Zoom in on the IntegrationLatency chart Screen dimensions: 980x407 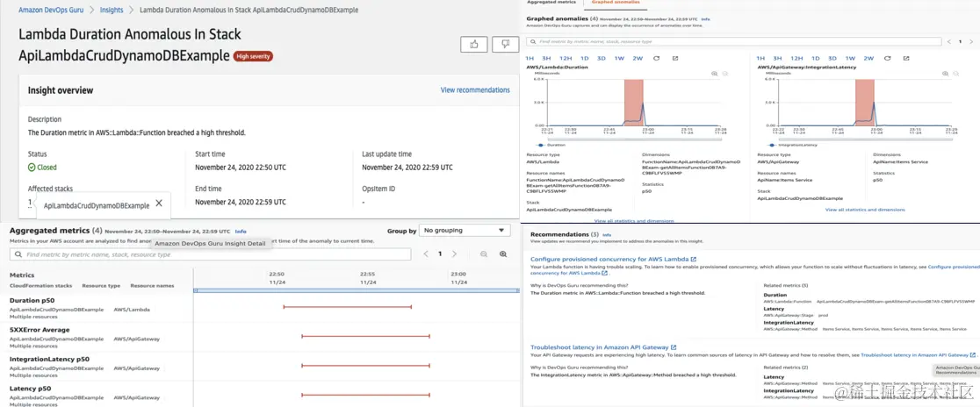click(x=947, y=73)
